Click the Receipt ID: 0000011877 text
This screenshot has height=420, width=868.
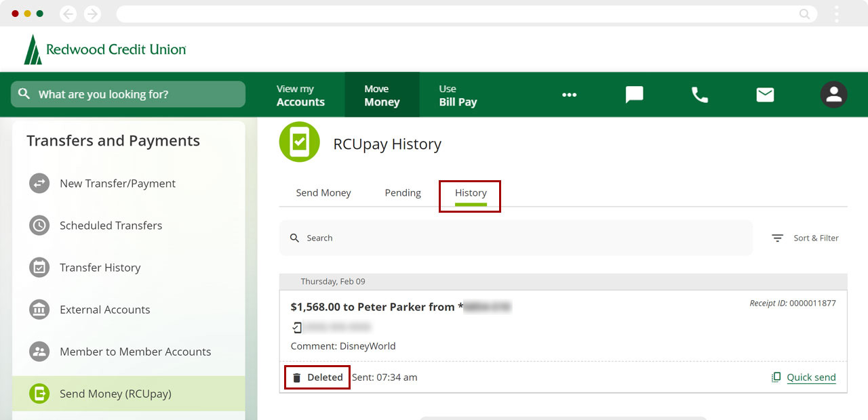pyautogui.click(x=793, y=303)
